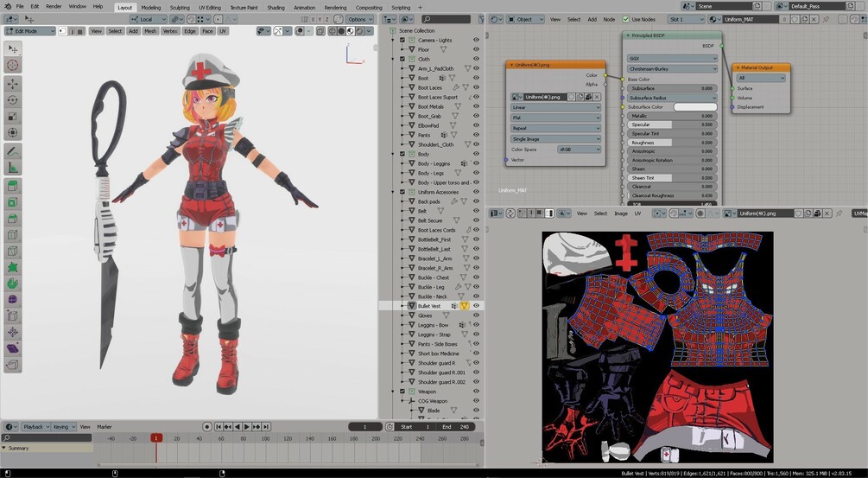Image resolution: width=868 pixels, height=478 pixels.
Task: Switch to the UV Editing workspace tab
Action: click(209, 8)
